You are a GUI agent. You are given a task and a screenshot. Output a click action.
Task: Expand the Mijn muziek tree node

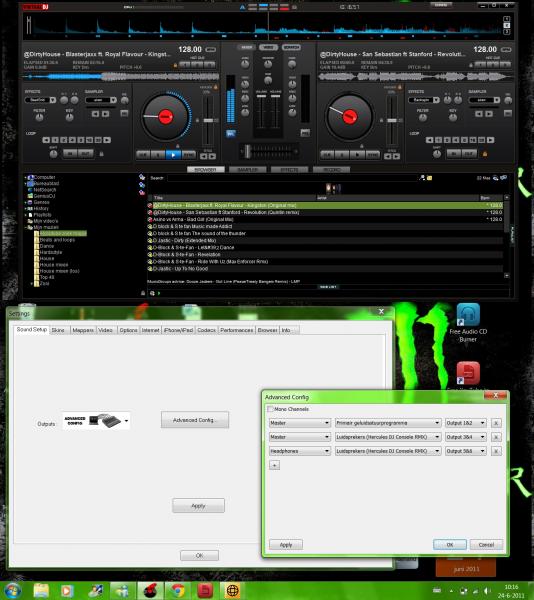(26, 227)
